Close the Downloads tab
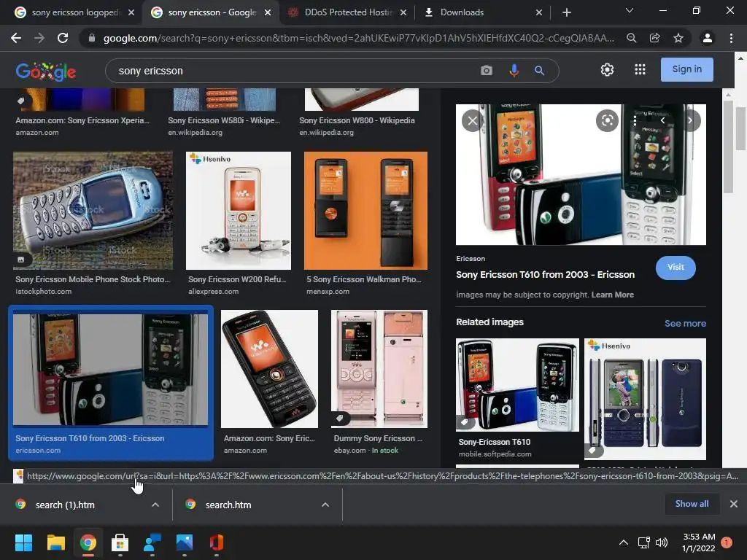 point(539,12)
